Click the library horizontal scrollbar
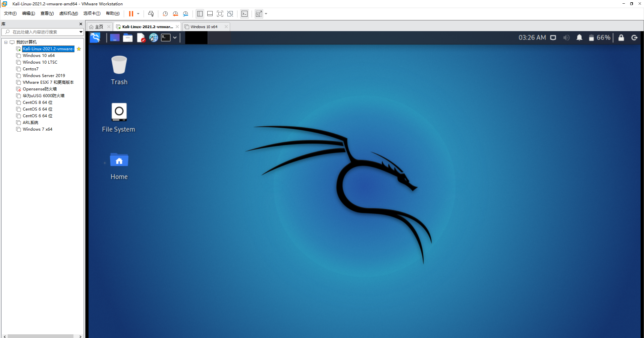Image resolution: width=644 pixels, height=338 pixels. click(41, 336)
